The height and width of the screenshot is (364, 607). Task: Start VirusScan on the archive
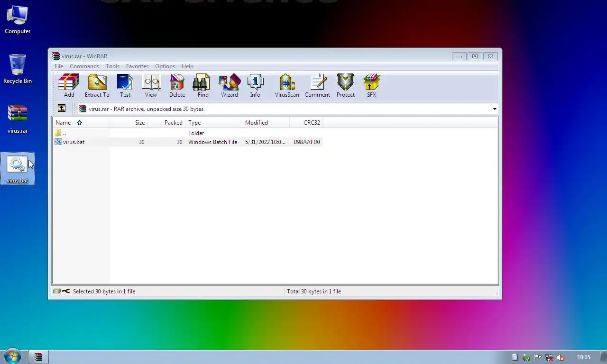click(287, 86)
